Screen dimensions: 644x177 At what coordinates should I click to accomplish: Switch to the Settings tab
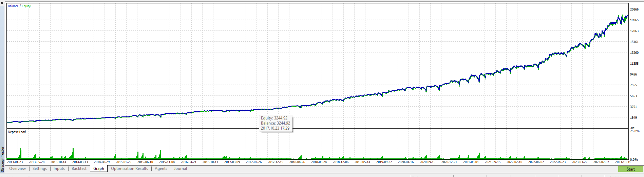click(x=40, y=169)
